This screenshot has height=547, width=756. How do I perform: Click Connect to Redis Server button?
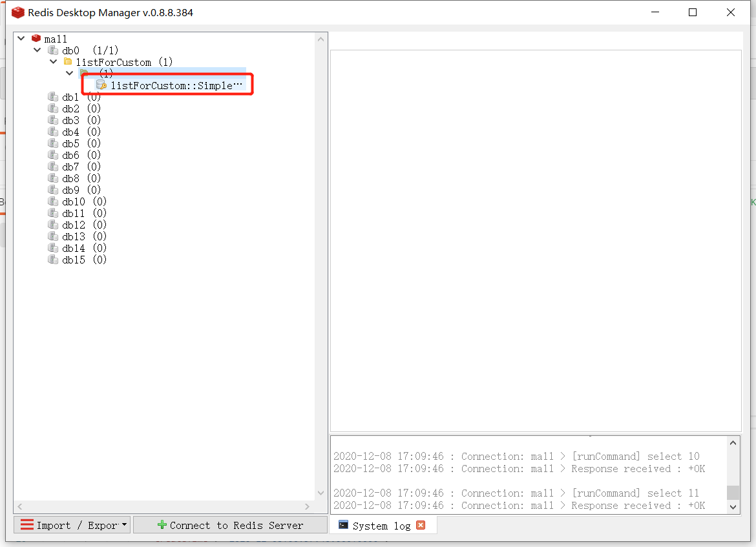click(x=230, y=525)
